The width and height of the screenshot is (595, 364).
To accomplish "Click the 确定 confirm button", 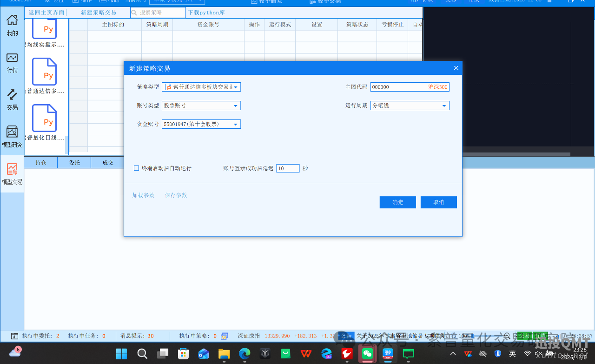I will 397,202.
